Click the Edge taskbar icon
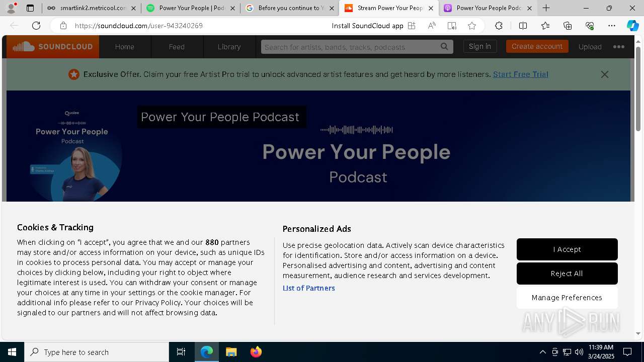 (x=207, y=352)
